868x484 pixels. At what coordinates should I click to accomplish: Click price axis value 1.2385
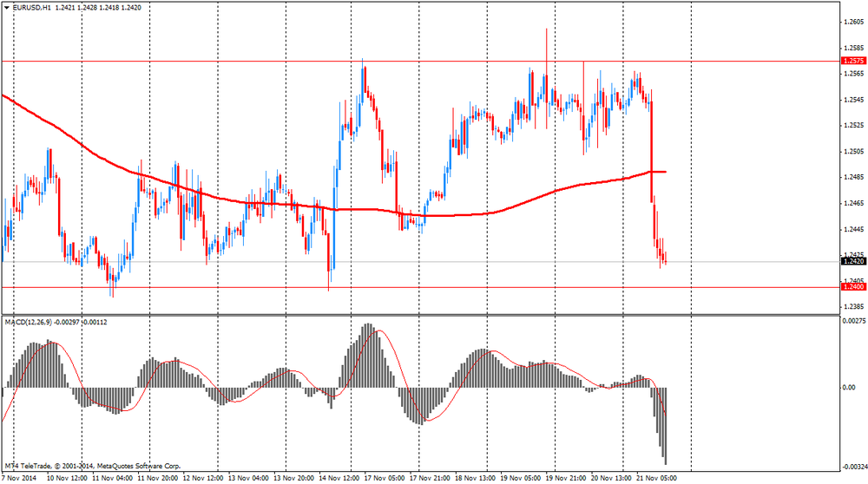(x=853, y=306)
